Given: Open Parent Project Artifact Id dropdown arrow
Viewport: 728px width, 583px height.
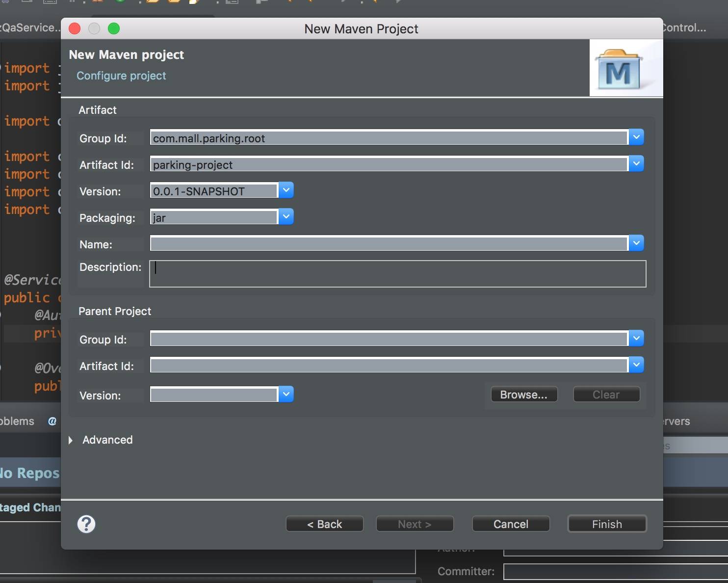Looking at the screenshot, I should pyautogui.click(x=636, y=365).
